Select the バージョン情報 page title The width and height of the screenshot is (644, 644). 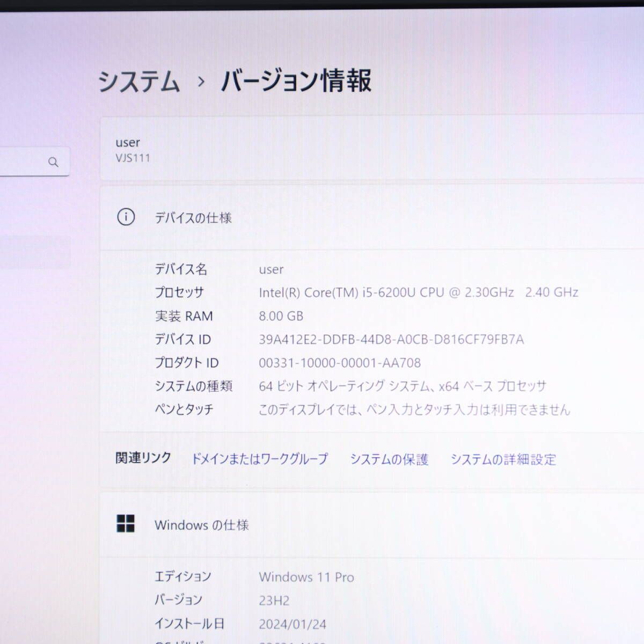[296, 81]
